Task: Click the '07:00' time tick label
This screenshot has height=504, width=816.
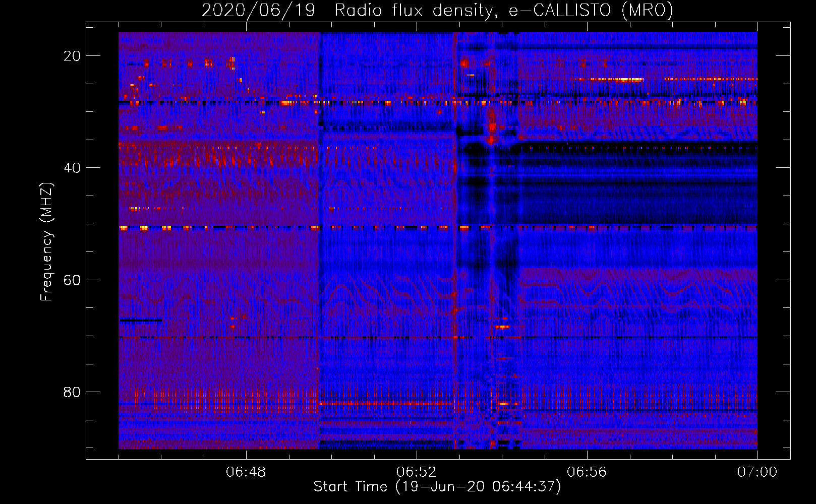Action: click(757, 472)
